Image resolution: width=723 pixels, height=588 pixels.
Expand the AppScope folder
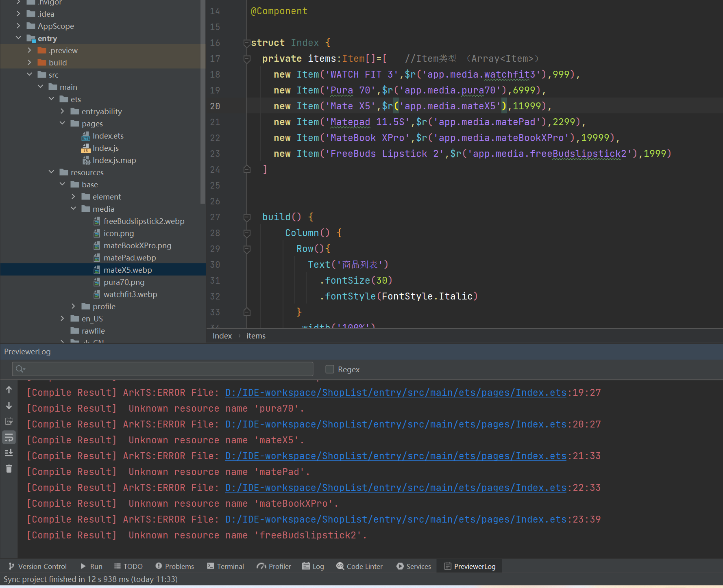click(18, 26)
